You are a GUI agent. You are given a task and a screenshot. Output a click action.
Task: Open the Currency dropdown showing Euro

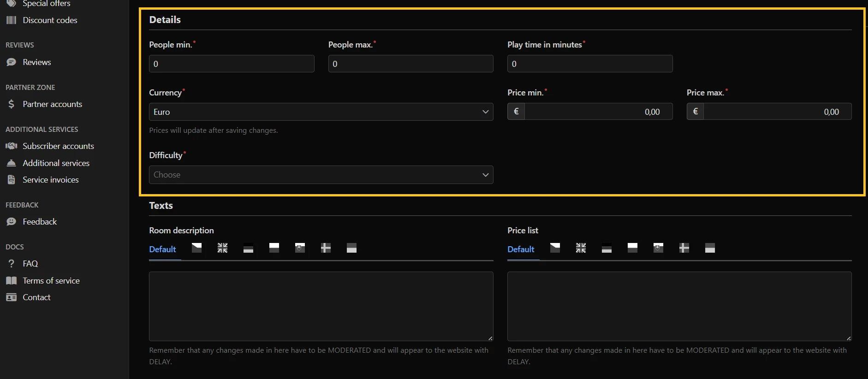[x=321, y=112]
